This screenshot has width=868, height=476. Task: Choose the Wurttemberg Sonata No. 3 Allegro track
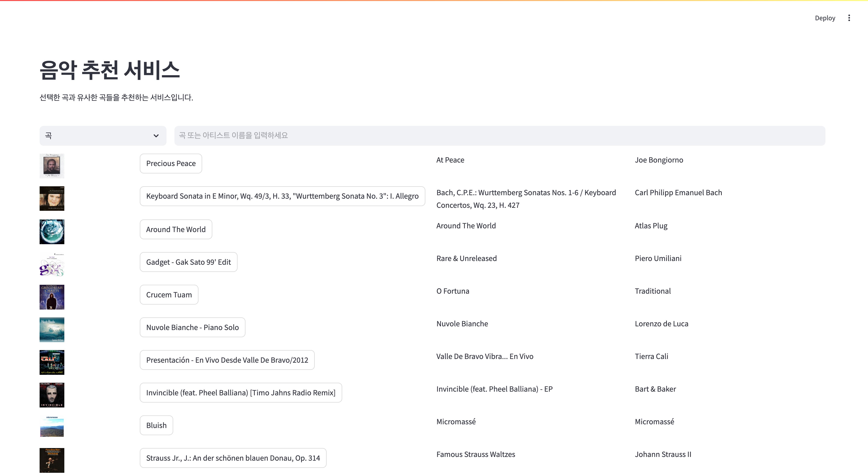282,196
